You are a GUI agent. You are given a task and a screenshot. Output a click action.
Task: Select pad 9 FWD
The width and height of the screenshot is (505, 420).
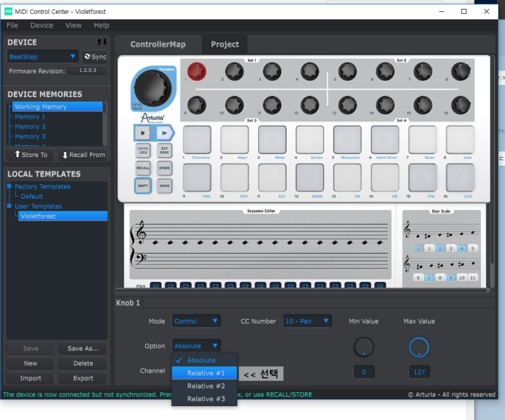coord(197,178)
